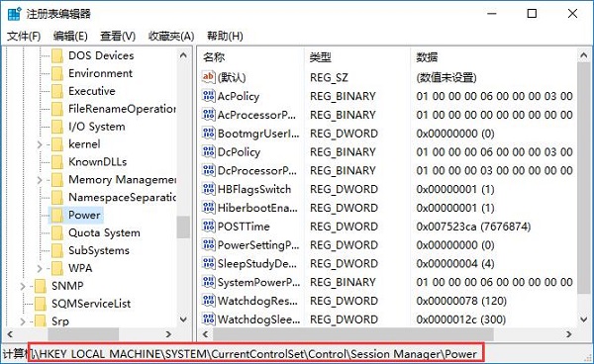Click the icon of BootmgrUserI... value
The height and width of the screenshot is (364, 594).
pos(208,134)
